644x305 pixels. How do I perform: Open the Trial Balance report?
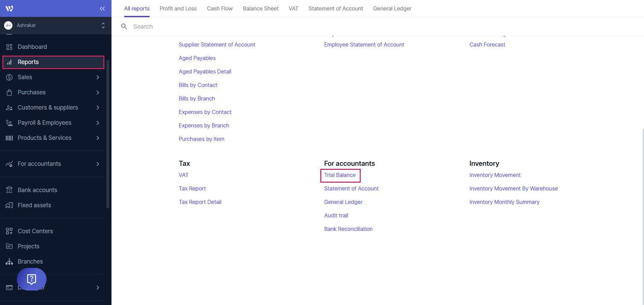tap(340, 175)
